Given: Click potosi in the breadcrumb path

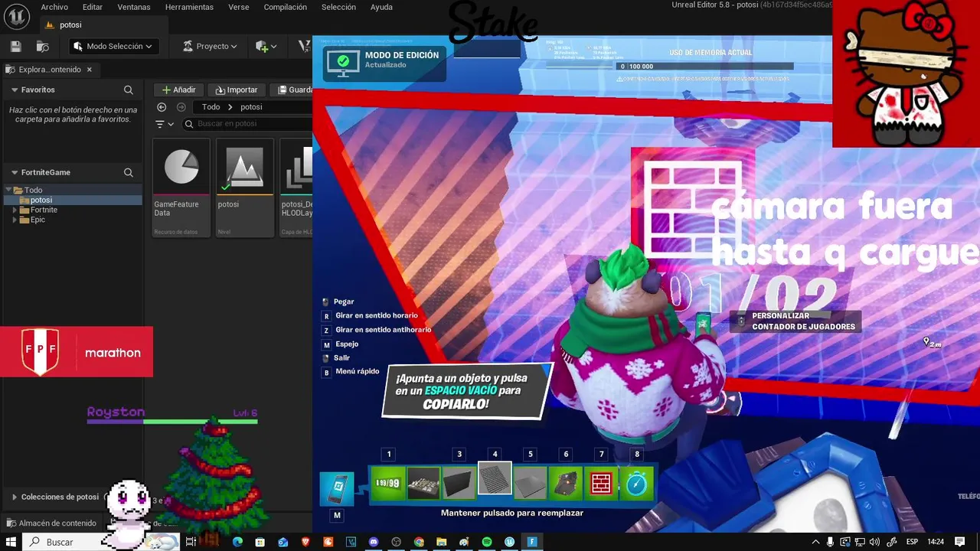Looking at the screenshot, I should pyautogui.click(x=251, y=107).
